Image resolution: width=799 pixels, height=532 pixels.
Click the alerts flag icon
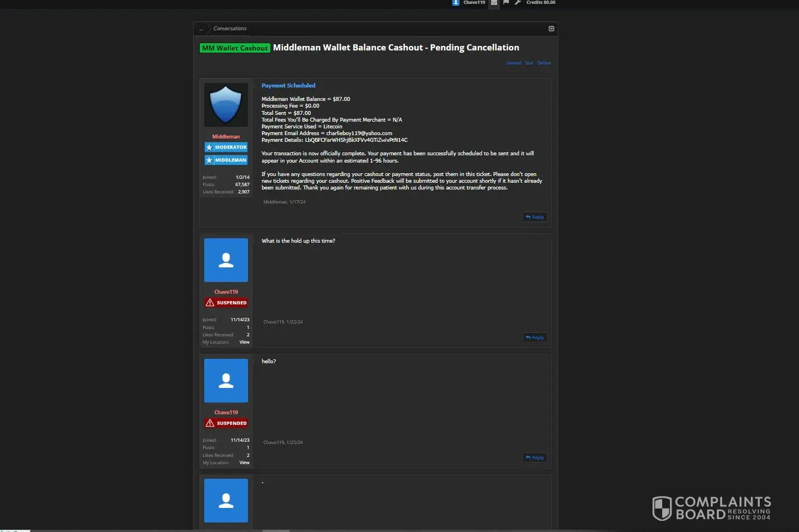(x=506, y=3)
